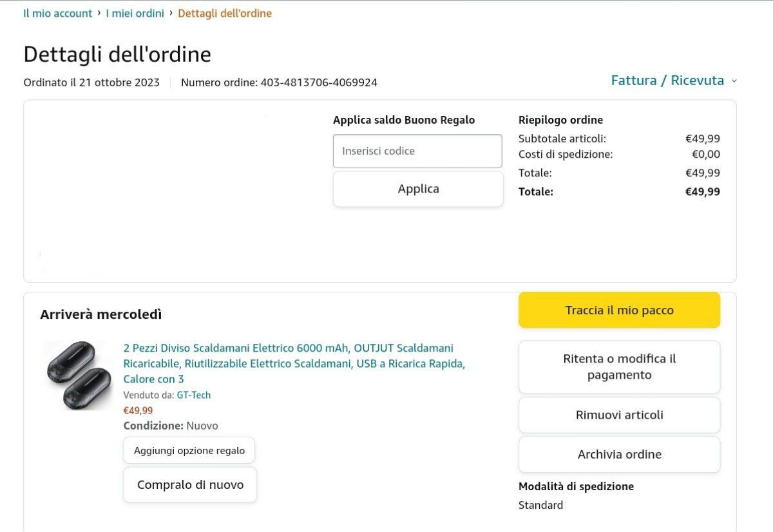Archive the order with Archivia ordine
773x532 pixels.
619,455
